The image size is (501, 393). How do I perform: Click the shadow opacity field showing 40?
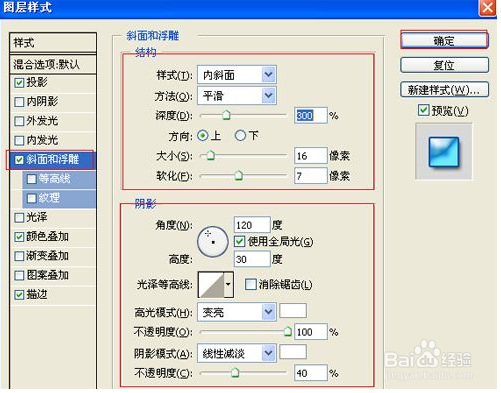coord(311,373)
